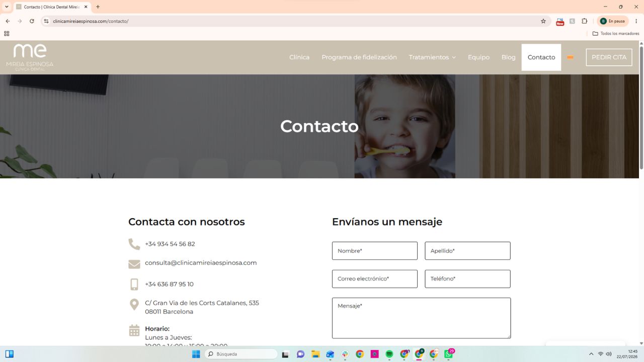The image size is (644, 362).
Task: Open Slack from the taskbar
Action: [x=345, y=354]
